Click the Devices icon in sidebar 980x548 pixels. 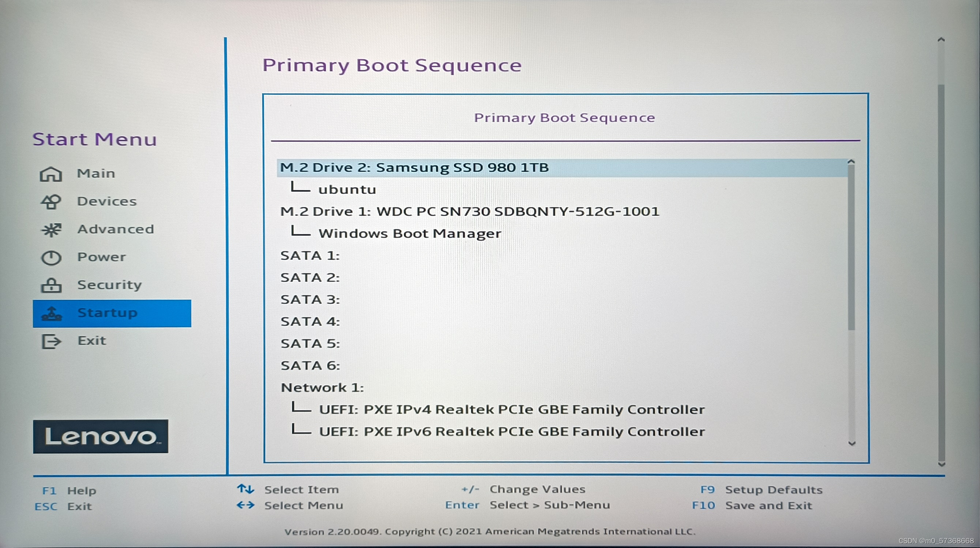[x=51, y=202]
